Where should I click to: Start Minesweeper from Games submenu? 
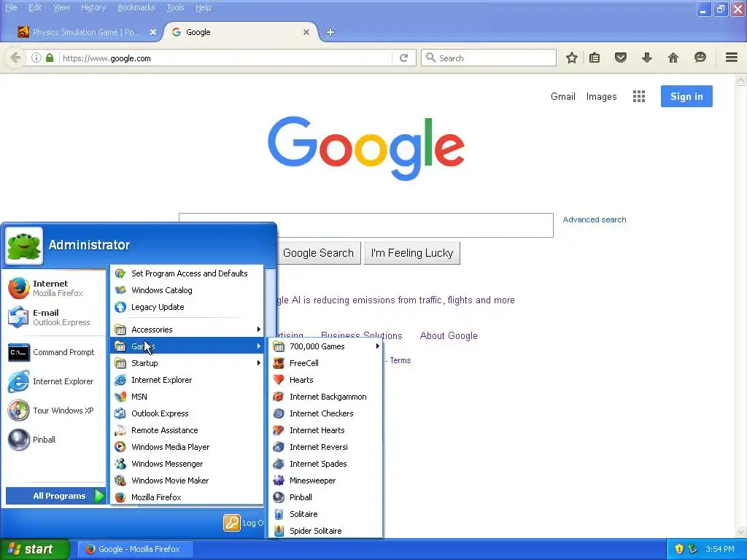coord(326,481)
